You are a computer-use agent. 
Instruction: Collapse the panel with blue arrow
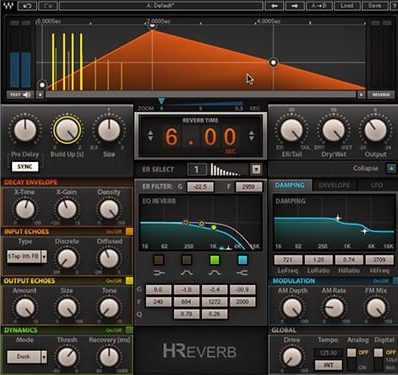[391, 168]
